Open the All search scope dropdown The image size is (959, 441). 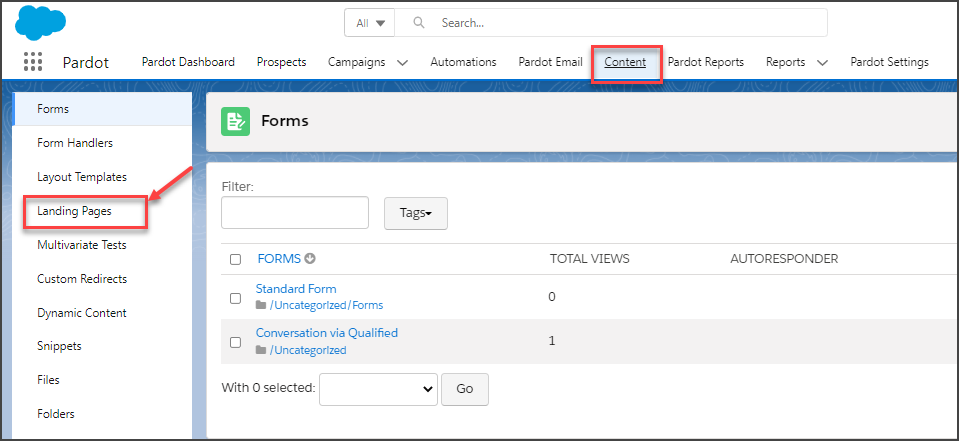(x=370, y=23)
